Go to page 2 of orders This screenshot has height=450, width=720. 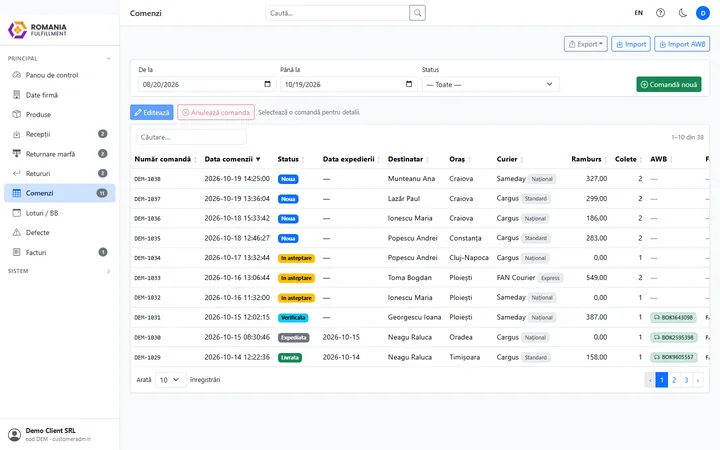tap(674, 380)
